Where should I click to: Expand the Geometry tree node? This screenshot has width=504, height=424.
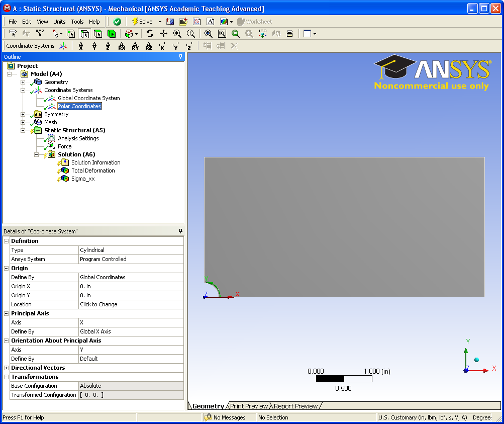tap(23, 82)
